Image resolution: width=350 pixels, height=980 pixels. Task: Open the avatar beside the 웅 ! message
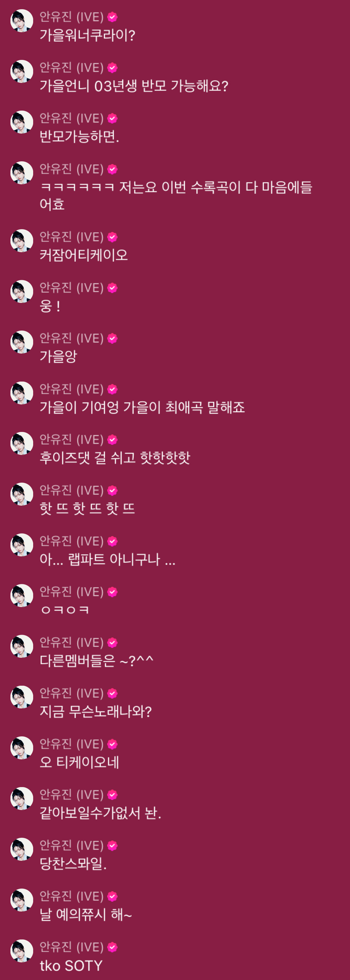click(22, 292)
